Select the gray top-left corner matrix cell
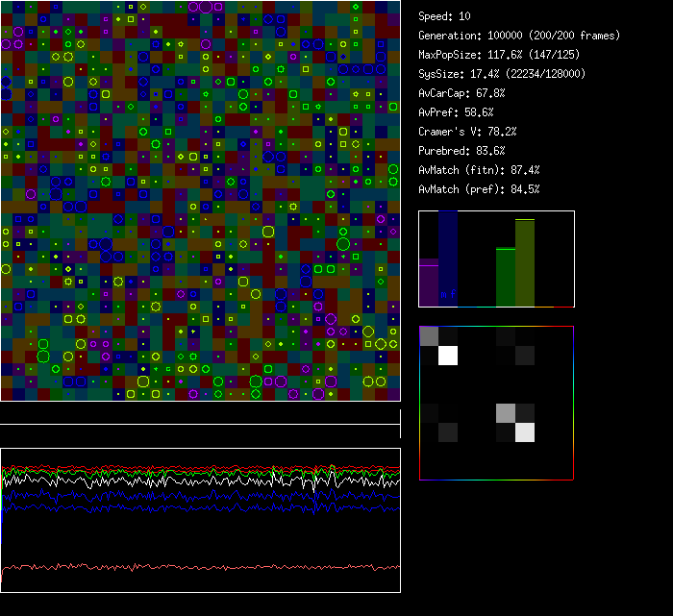Image resolution: width=673 pixels, height=616 pixels. (x=429, y=336)
